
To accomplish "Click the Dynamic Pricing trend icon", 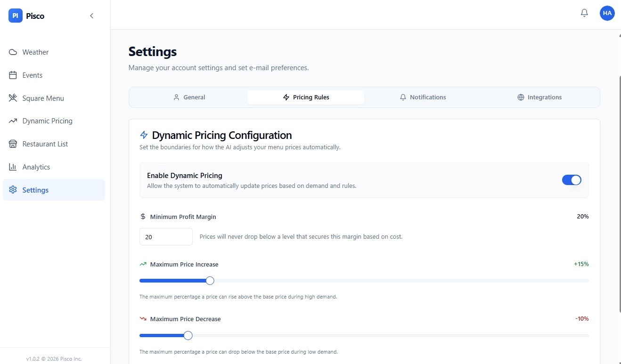I will 13,121.
